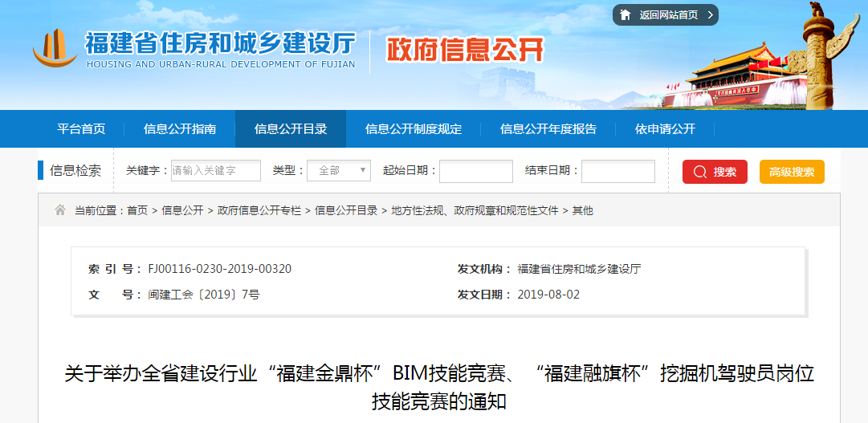Open the 信息公开指南 nav tab
Screen dimensions: 868x423
click(180, 129)
